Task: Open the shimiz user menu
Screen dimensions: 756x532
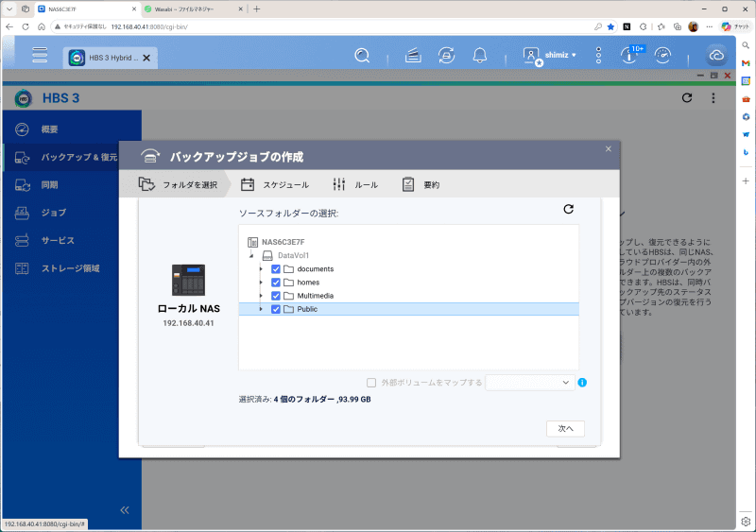Action: [x=550, y=56]
